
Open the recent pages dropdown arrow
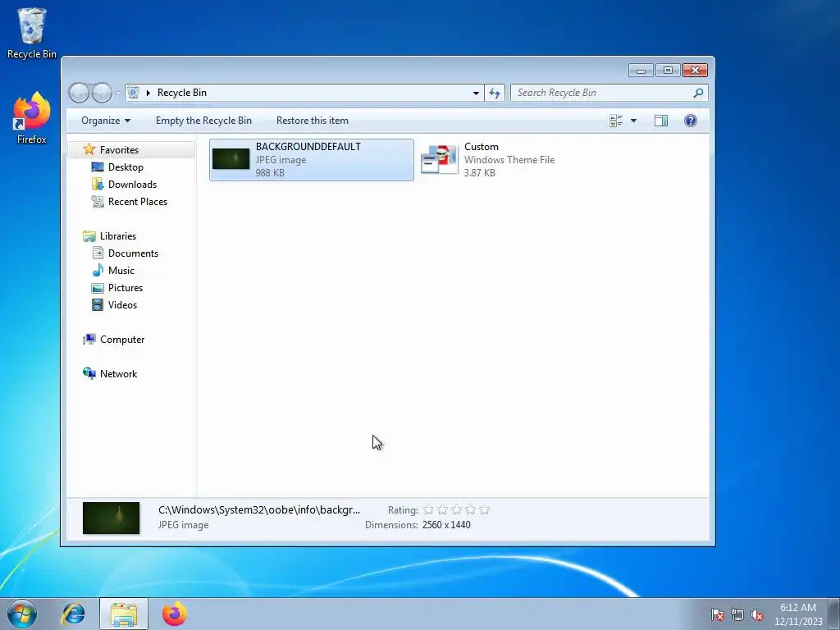click(x=118, y=94)
